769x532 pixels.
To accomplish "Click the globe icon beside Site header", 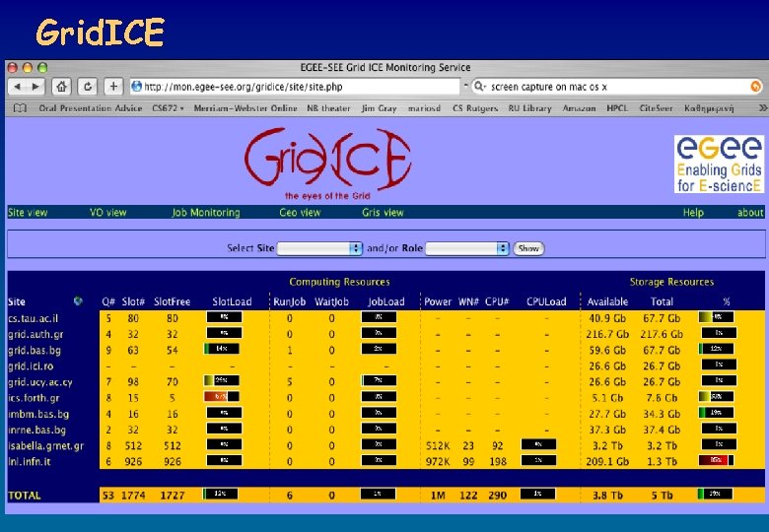I will pos(78,300).
